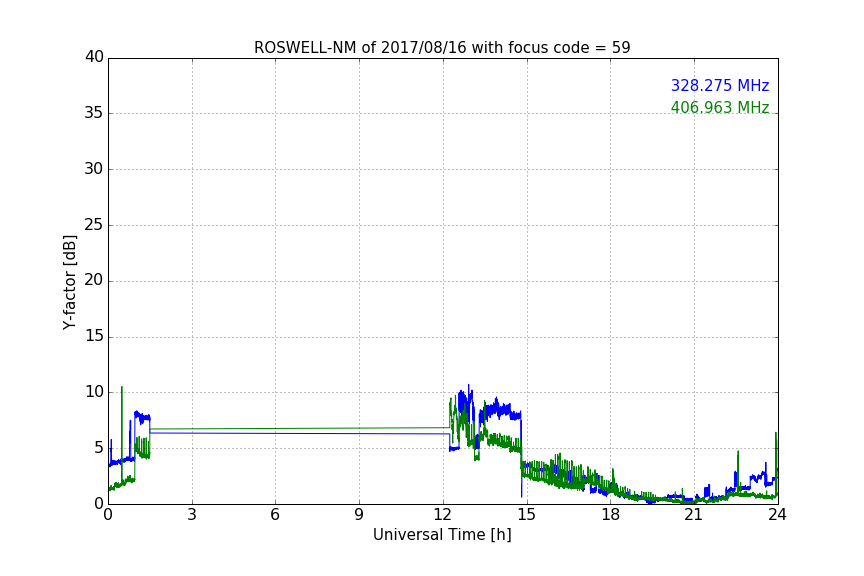The image size is (864, 576).
Task: Click the x-axis tick label 6
Action: (275, 515)
